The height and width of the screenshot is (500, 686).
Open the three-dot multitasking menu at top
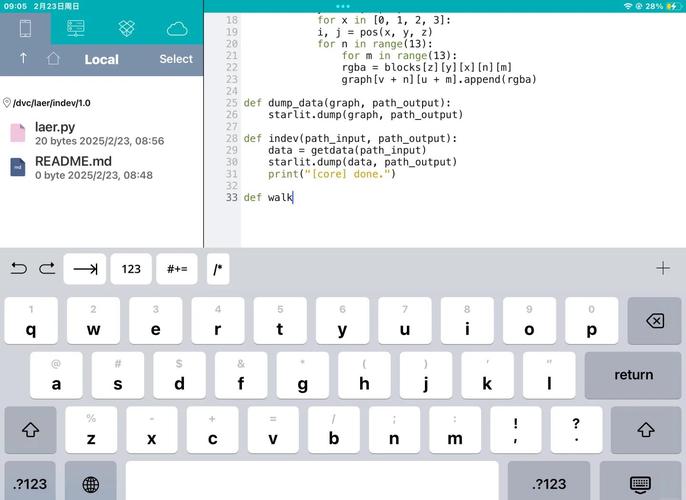[343, 6]
